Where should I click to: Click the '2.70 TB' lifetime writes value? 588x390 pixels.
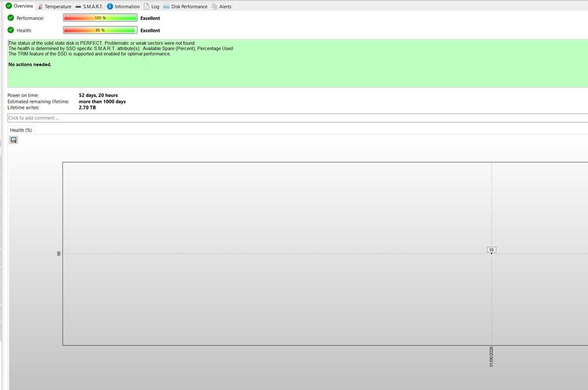(88, 108)
